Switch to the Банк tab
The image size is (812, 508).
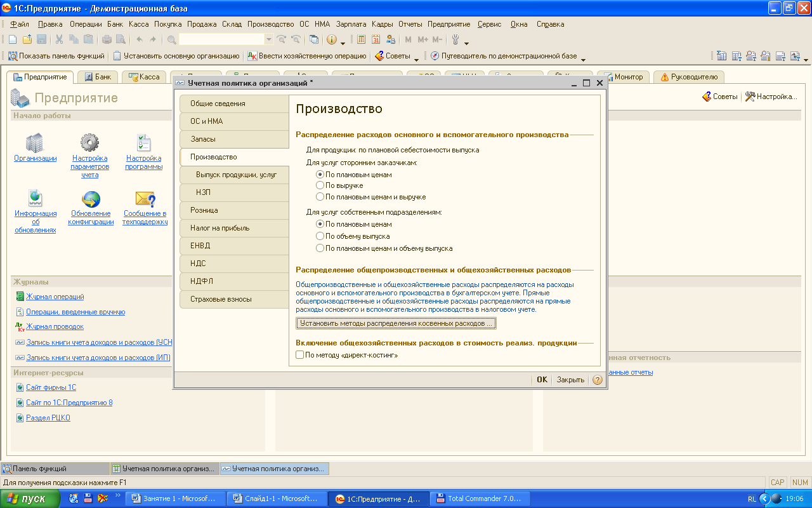(97, 77)
